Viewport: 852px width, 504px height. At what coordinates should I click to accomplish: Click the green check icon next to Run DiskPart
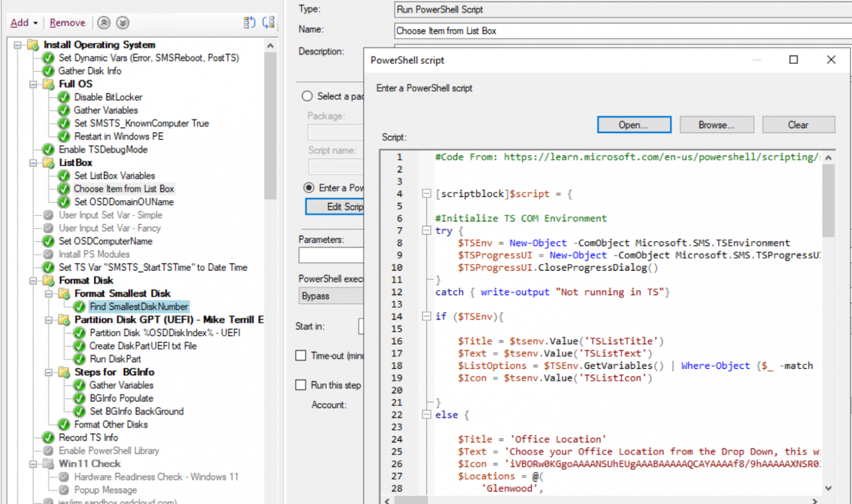click(x=79, y=359)
